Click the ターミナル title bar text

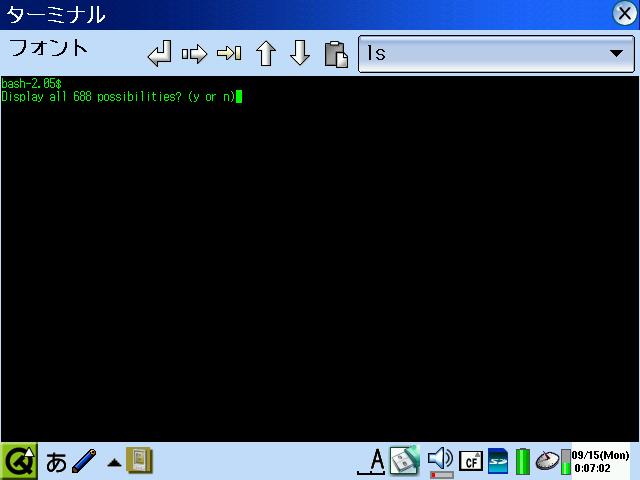[x=56, y=15]
